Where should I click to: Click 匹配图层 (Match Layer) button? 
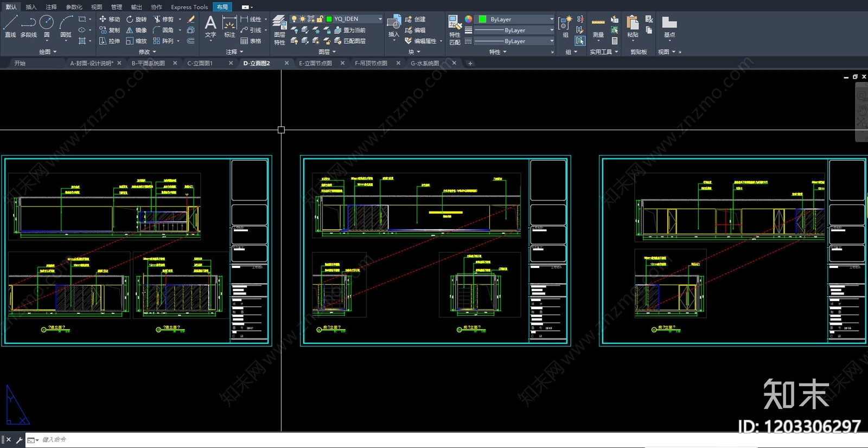[350, 41]
